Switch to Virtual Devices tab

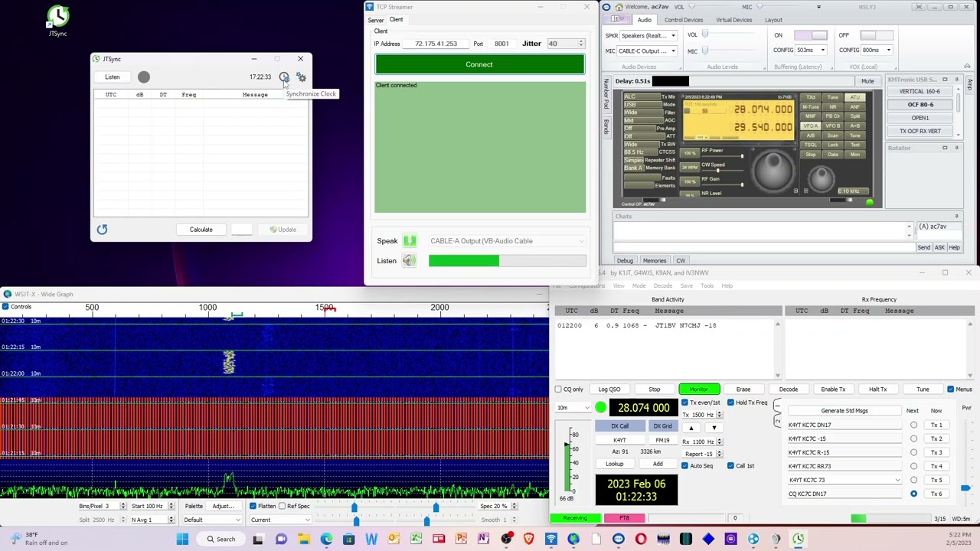pyautogui.click(x=733, y=20)
